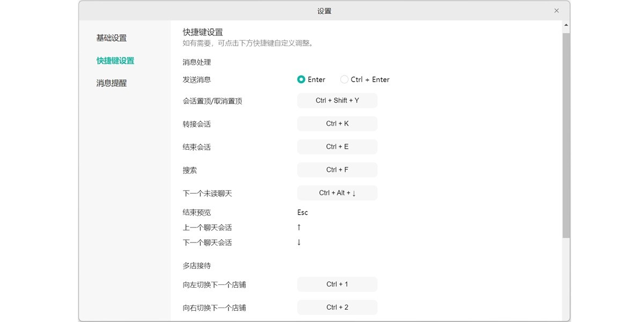This screenshot has height=322, width=644.
Task: Select 快捷键设置 in the left sidebar
Action: [x=114, y=60]
